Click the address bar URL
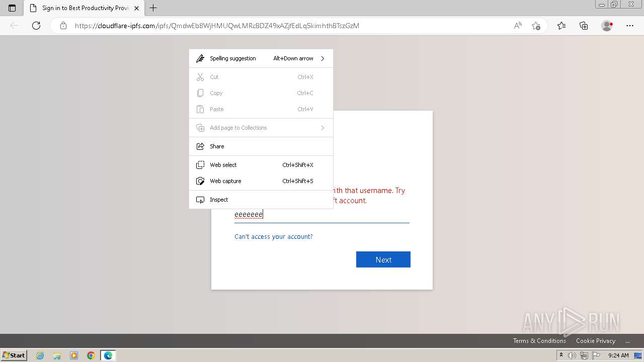 (217, 26)
